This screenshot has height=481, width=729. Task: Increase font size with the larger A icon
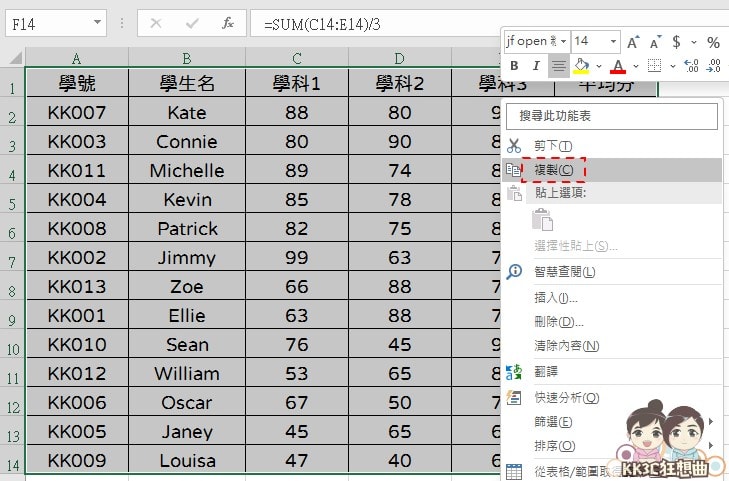(633, 42)
